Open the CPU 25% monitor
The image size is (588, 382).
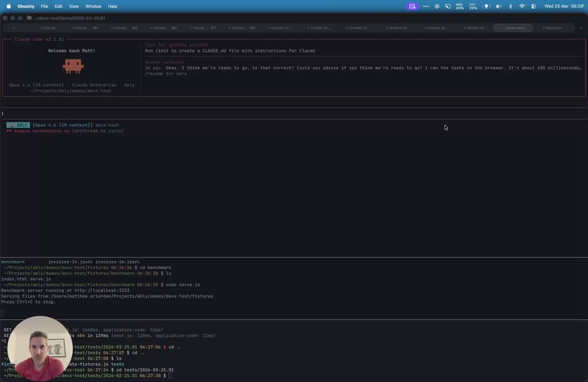point(473,6)
